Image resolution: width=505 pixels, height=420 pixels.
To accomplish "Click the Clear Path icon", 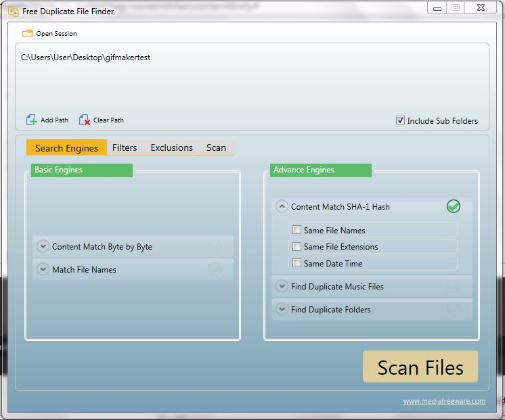I will click(x=85, y=120).
